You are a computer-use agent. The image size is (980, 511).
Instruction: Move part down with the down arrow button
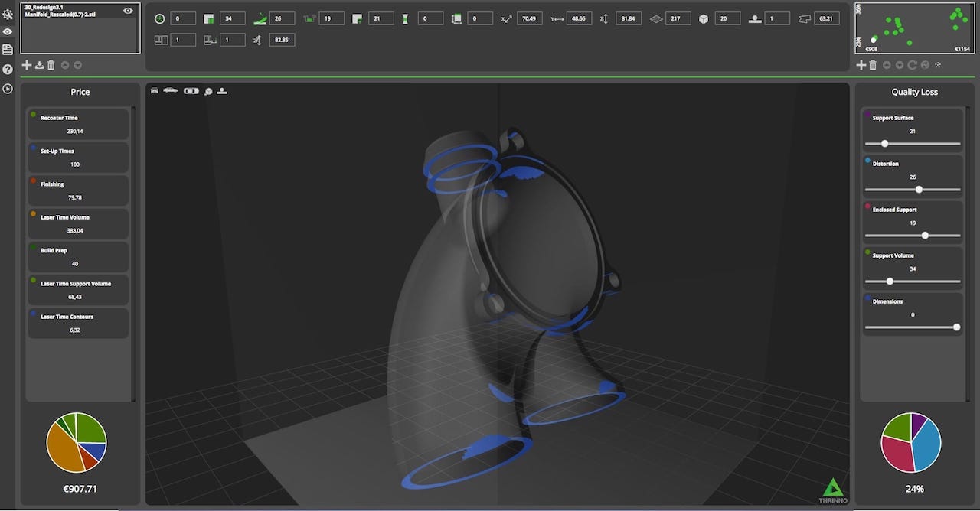tap(77, 65)
